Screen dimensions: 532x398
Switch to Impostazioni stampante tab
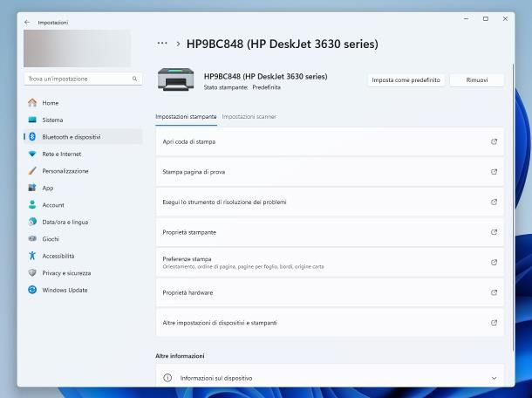186,117
